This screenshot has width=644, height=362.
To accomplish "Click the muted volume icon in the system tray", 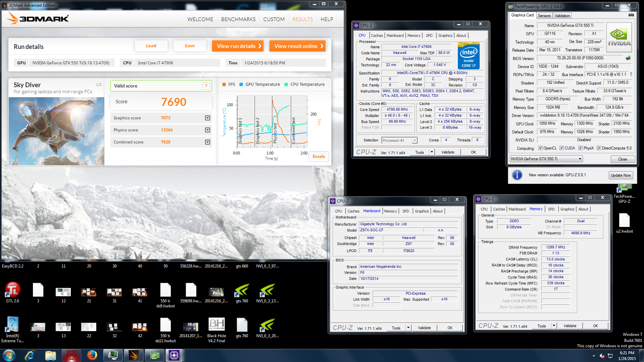I will [x=602, y=356].
